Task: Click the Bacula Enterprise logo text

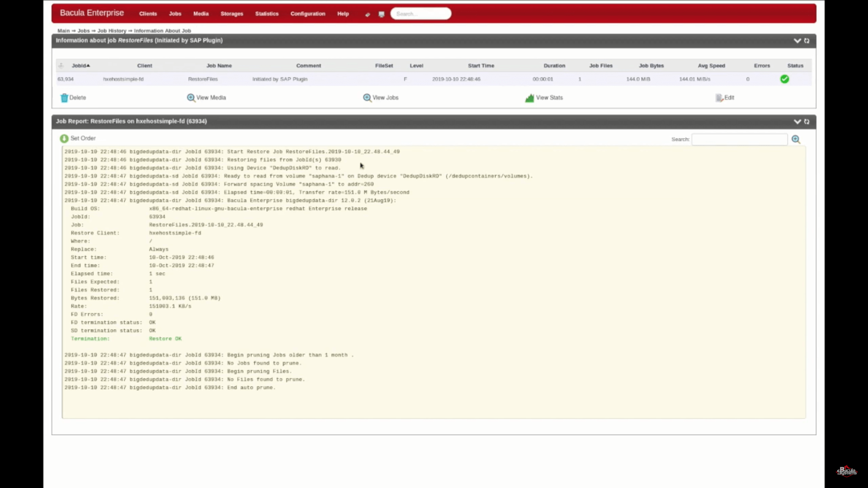Action: 92,13
